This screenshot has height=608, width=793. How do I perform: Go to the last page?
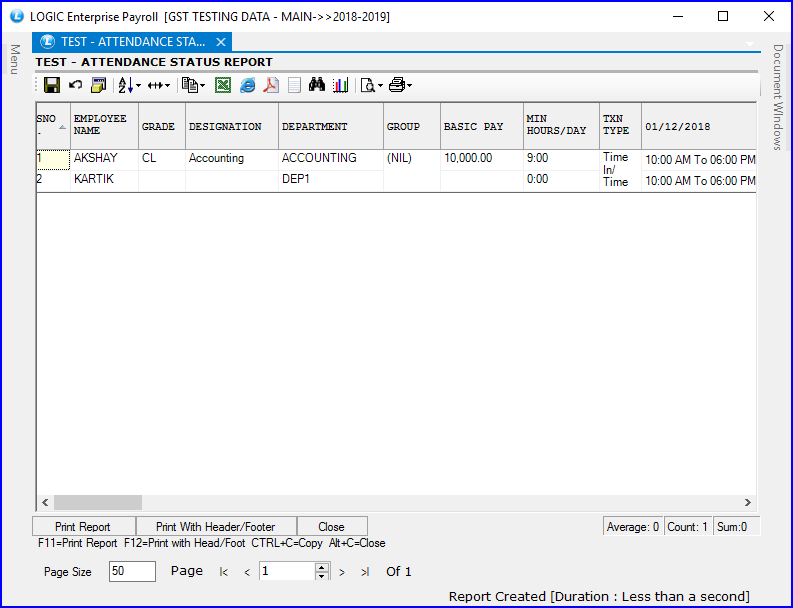point(365,572)
